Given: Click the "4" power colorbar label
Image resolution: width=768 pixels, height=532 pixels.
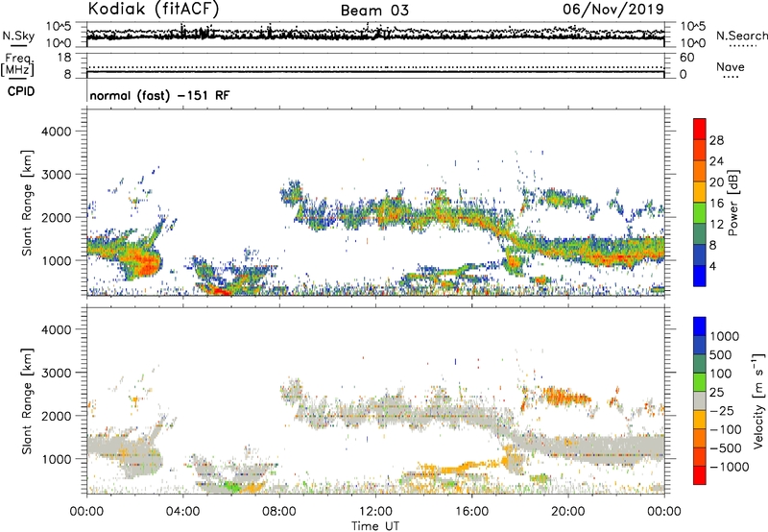Looking at the screenshot, I should point(712,266).
